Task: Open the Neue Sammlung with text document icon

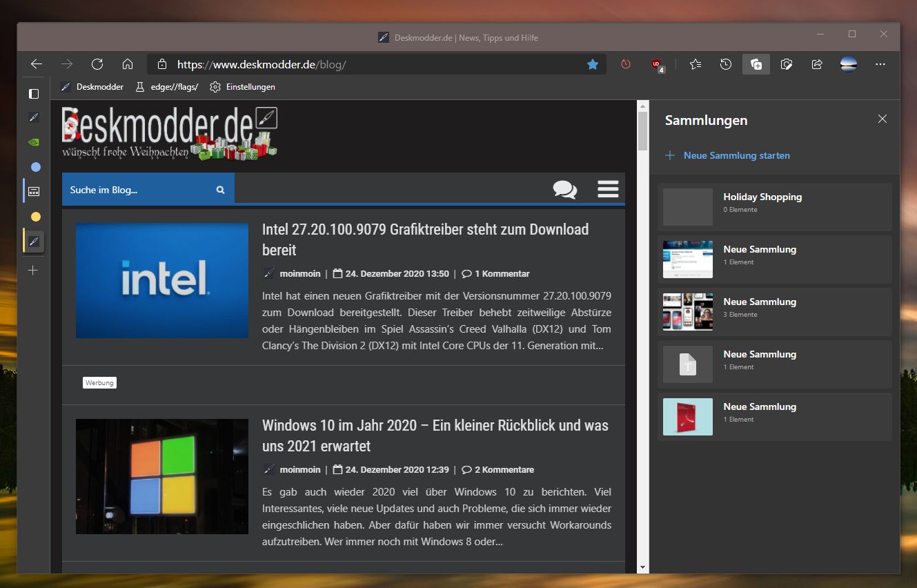Action: 774,364
